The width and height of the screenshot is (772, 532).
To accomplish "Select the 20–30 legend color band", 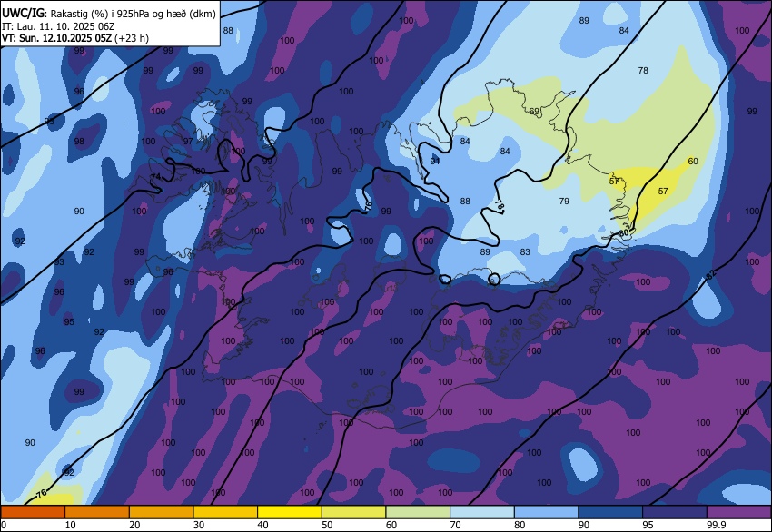I will 161,512.
